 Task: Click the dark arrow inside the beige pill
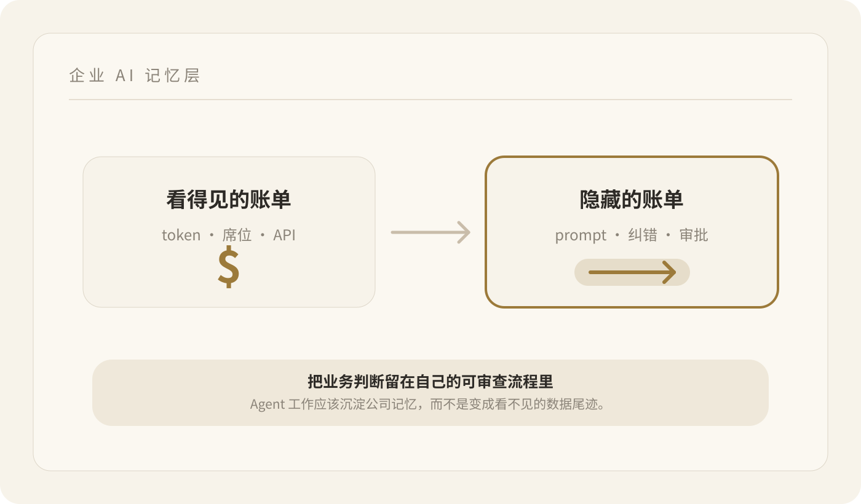(x=632, y=272)
